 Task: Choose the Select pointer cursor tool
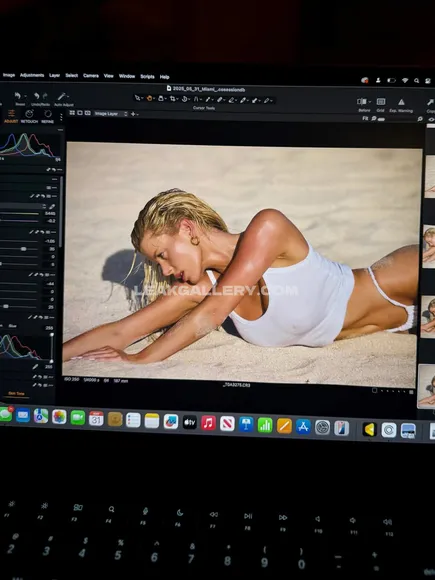(137, 98)
